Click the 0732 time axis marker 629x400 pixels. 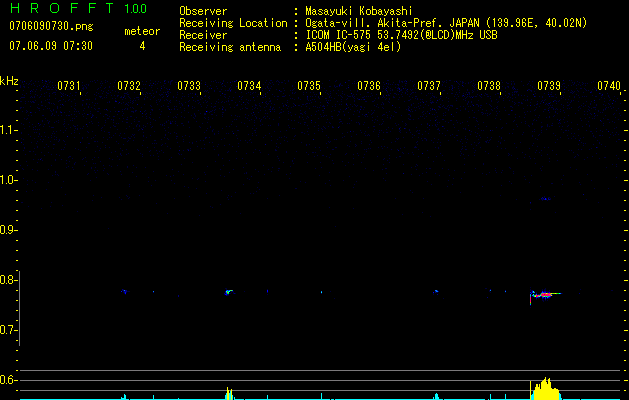click(x=129, y=86)
